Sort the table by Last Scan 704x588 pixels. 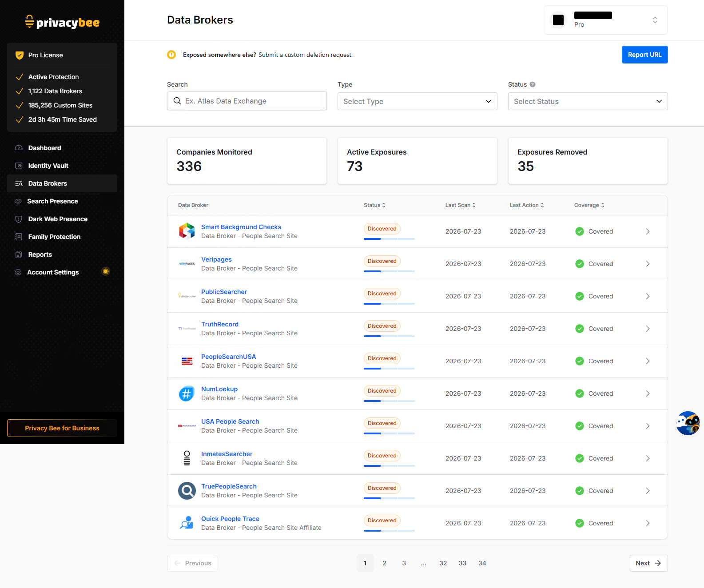click(x=461, y=205)
